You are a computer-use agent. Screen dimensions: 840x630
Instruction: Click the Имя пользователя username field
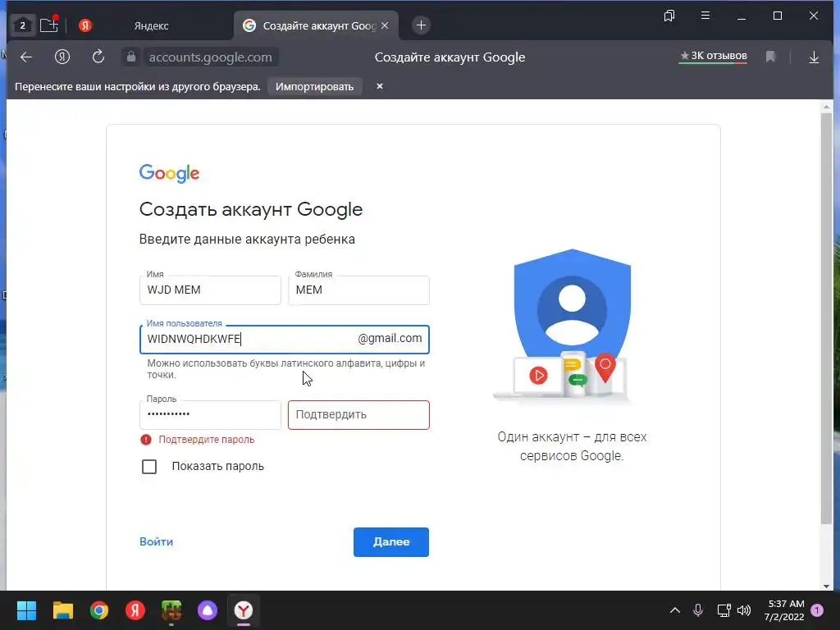coord(285,339)
